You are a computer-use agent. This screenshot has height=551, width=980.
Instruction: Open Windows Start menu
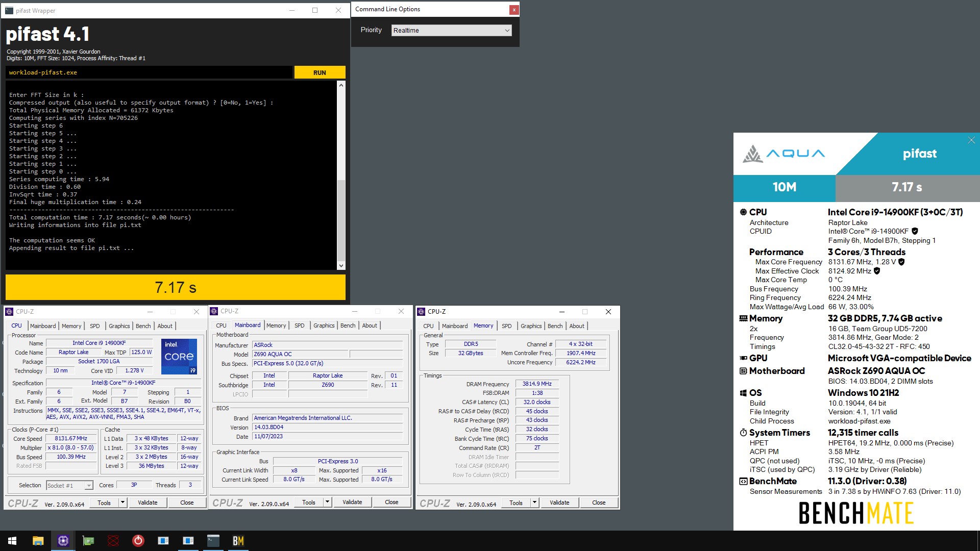12,541
